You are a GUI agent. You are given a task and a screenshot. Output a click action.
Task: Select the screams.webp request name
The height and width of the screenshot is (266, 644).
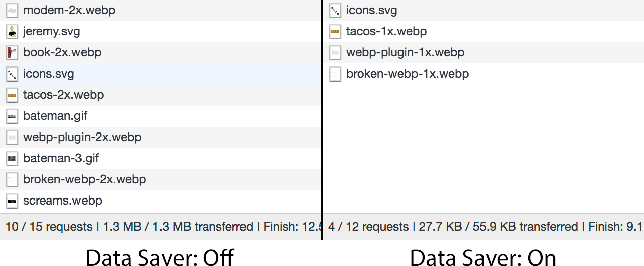click(x=62, y=201)
